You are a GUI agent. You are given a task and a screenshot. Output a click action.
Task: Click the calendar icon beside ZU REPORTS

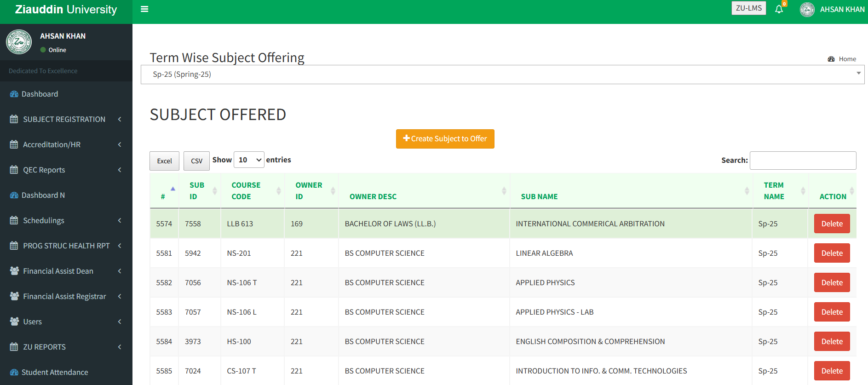pyautogui.click(x=14, y=347)
